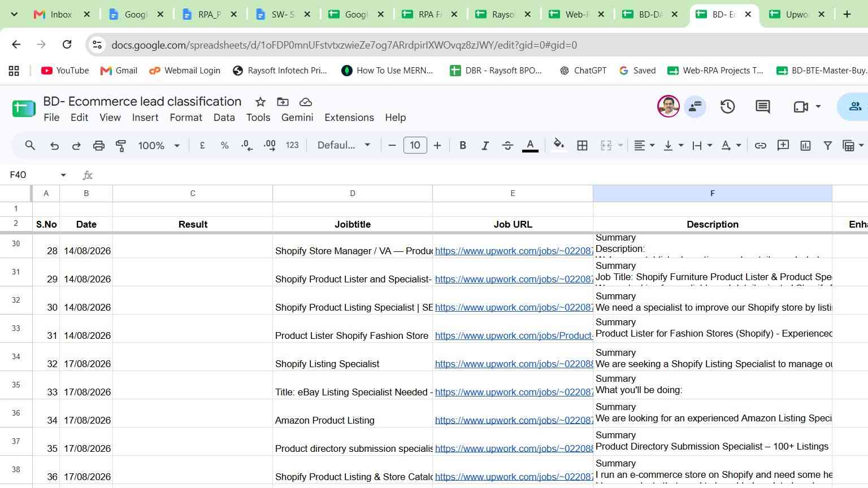Viewport: 868px width, 488px height.
Task: Insert link using the link icon
Action: click(761, 146)
